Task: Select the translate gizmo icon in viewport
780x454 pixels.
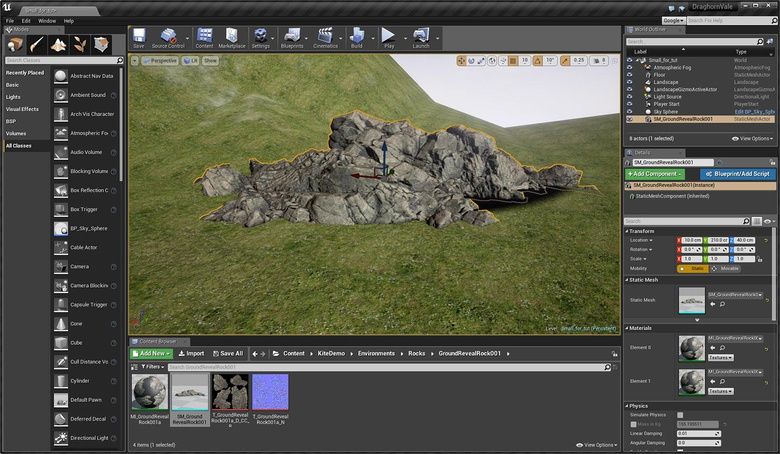Action: 461,61
